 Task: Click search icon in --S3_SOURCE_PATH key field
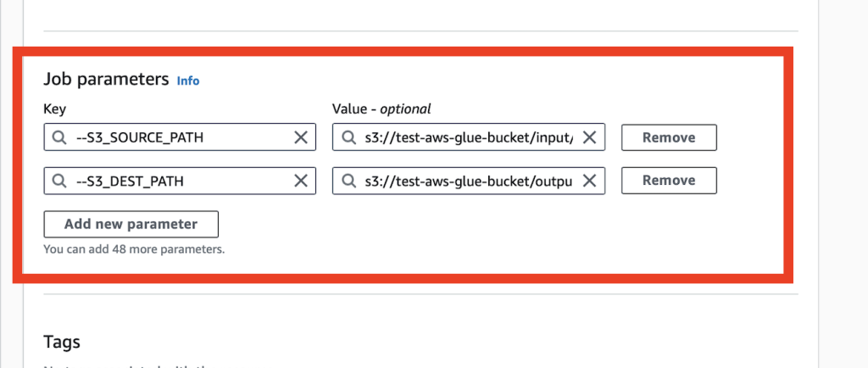coord(59,137)
